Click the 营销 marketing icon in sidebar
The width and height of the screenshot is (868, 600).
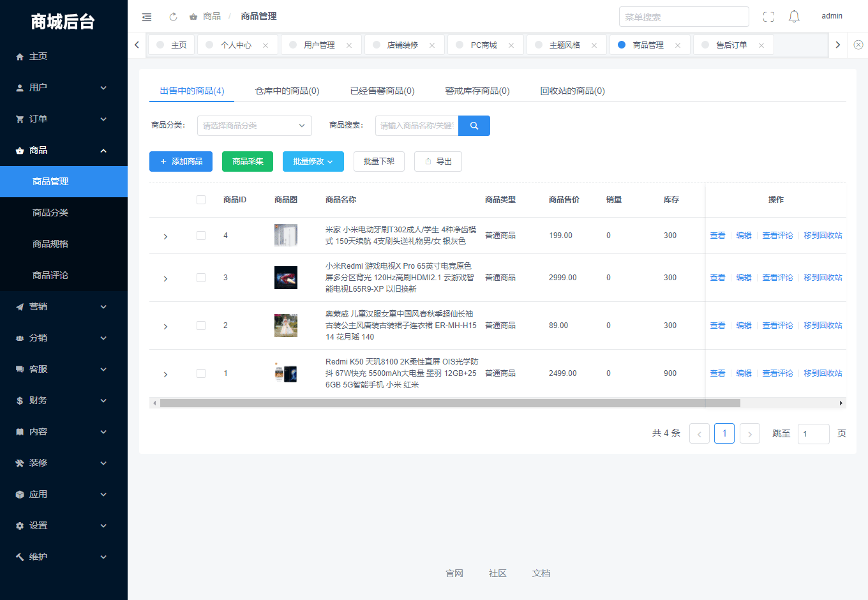pos(20,306)
